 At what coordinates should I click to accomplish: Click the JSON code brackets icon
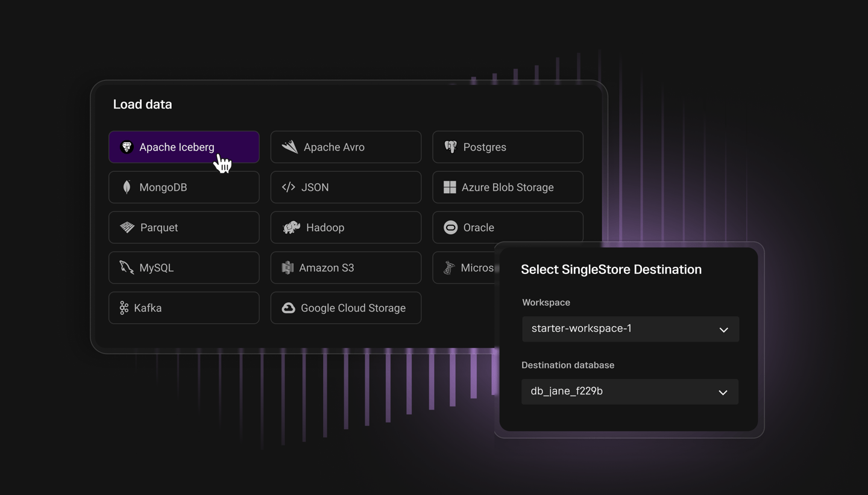[288, 187]
